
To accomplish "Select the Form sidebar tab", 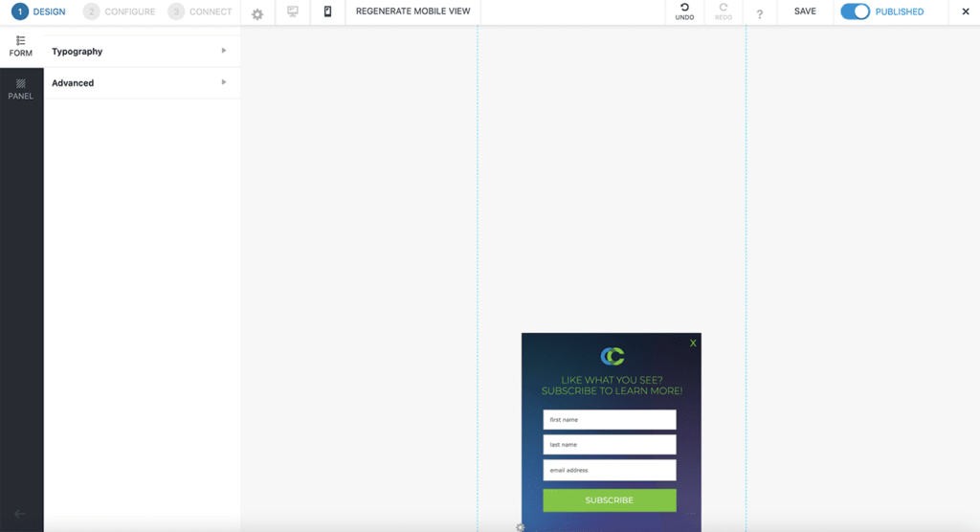I will click(x=21, y=46).
